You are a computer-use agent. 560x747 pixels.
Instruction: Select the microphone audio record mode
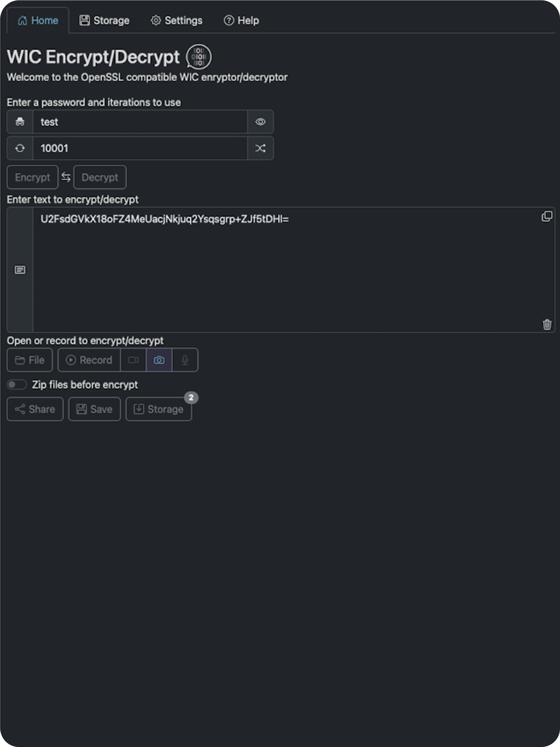point(185,360)
